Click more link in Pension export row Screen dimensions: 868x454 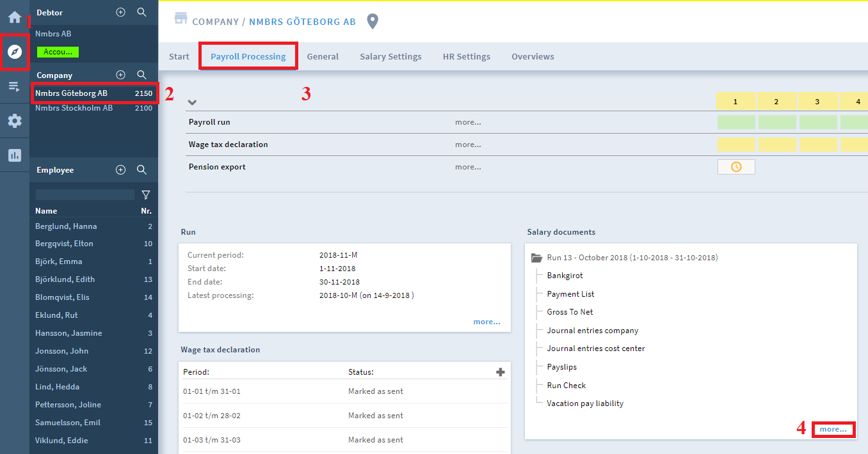(468, 167)
